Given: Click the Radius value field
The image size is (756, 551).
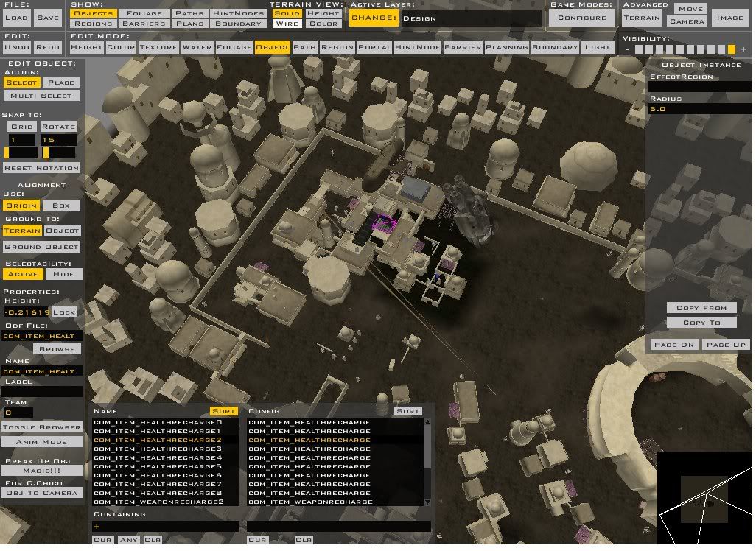Looking at the screenshot, I should [699, 109].
